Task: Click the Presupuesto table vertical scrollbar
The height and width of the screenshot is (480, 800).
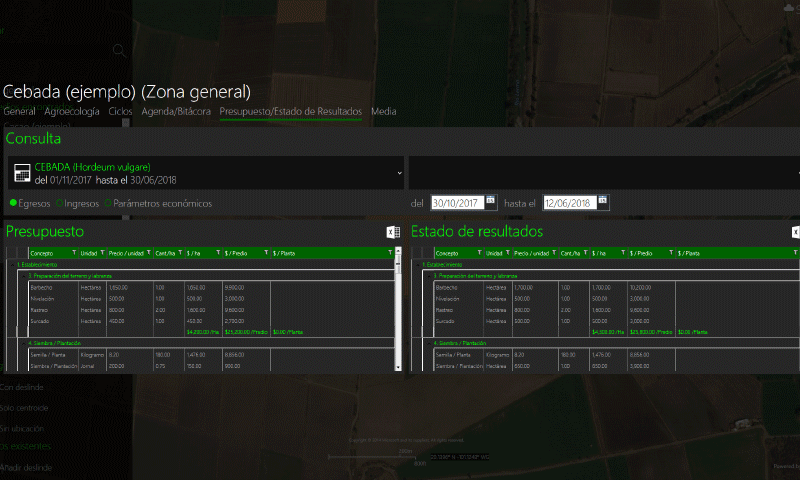Action: [399, 310]
